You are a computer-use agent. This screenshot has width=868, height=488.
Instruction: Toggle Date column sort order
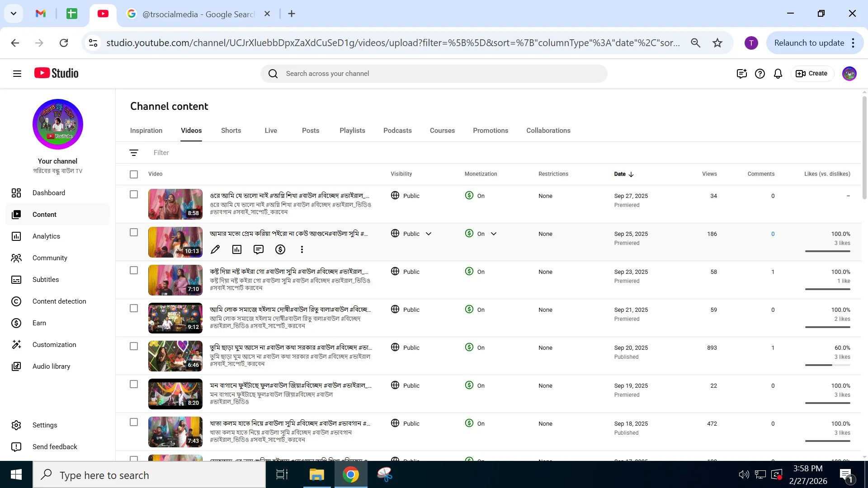click(x=624, y=174)
